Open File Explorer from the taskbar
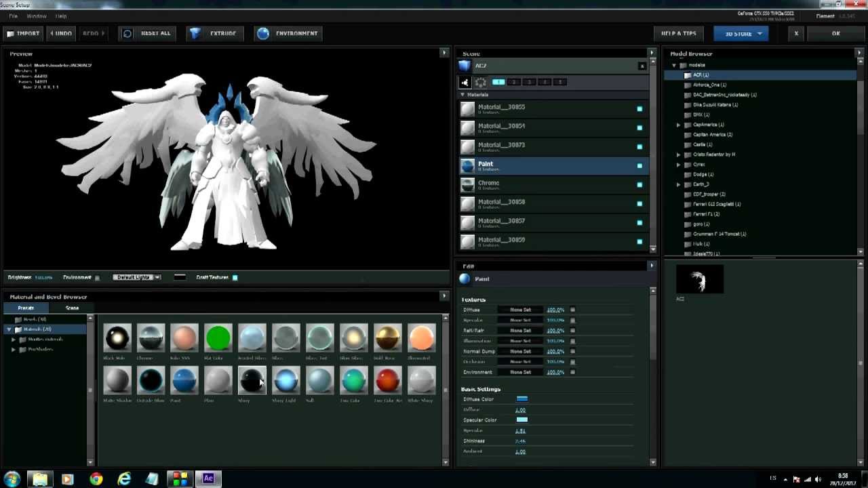Screen dimensions: 868x488 [40, 479]
